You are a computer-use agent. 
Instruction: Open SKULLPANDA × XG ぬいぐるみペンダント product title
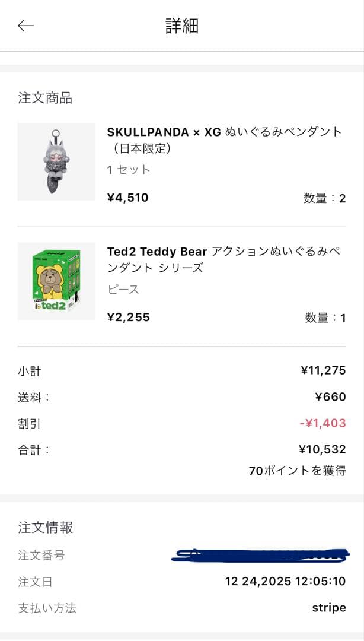[224, 139]
